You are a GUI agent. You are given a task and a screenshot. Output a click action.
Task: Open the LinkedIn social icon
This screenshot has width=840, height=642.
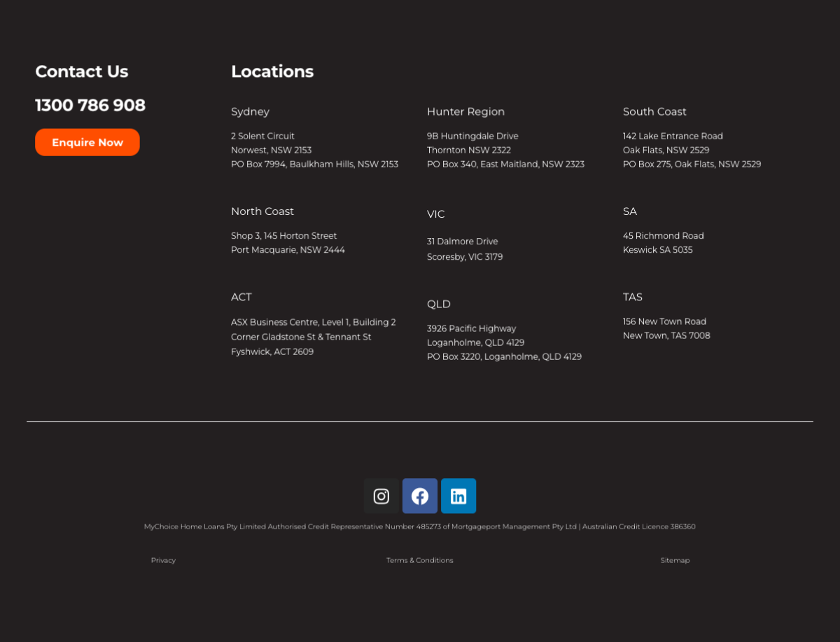(458, 496)
